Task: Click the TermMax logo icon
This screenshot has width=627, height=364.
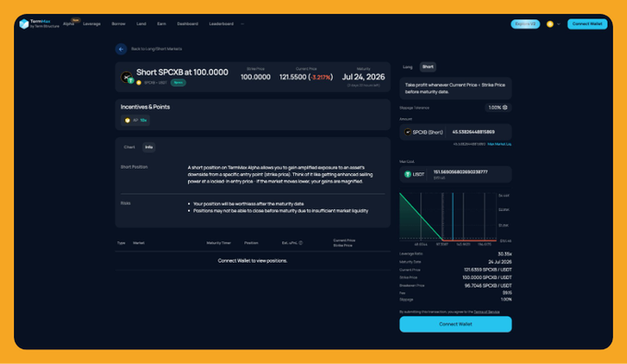Action: [24, 24]
